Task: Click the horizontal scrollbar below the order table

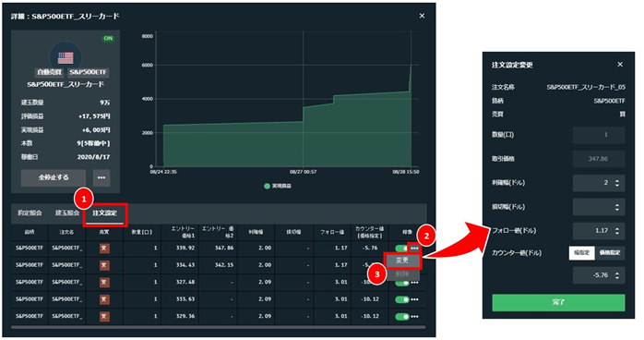Action: pos(218,327)
